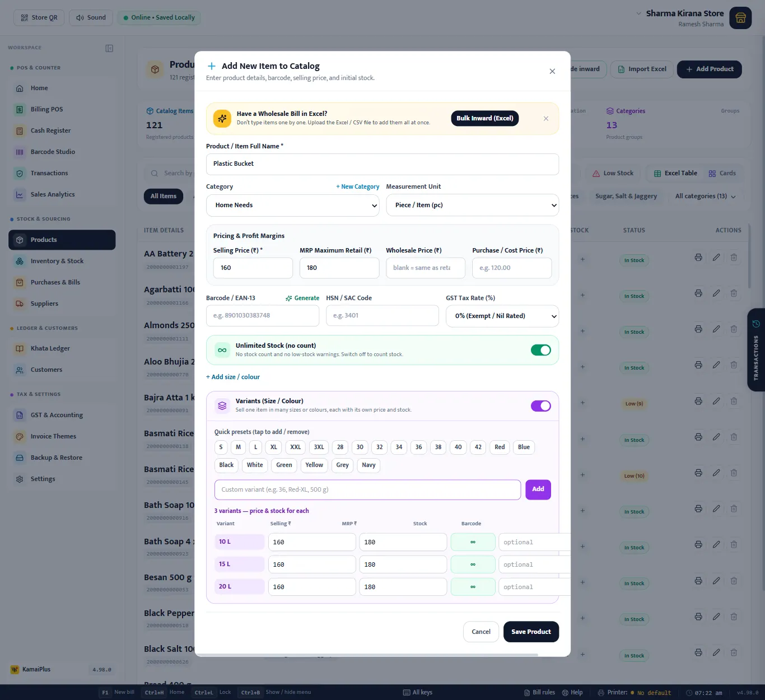The height and width of the screenshot is (700, 765).
Task: Select the All Items filter tab
Action: click(164, 196)
